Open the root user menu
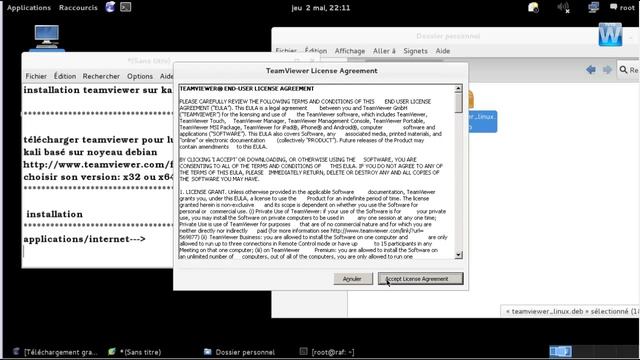This screenshot has height=360, width=640. [x=622, y=7]
